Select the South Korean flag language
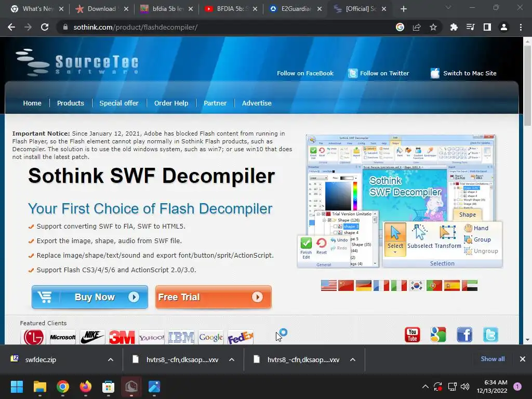The image size is (532, 399). [x=417, y=286]
